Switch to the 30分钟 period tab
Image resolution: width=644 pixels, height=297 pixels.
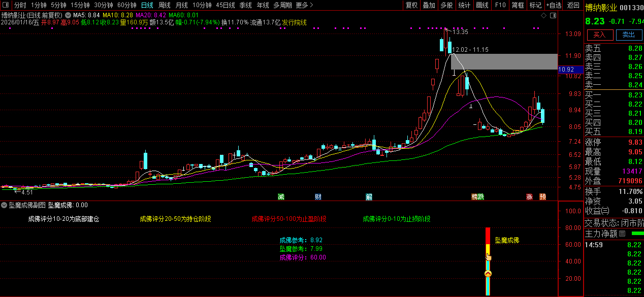pyautogui.click(x=104, y=5)
